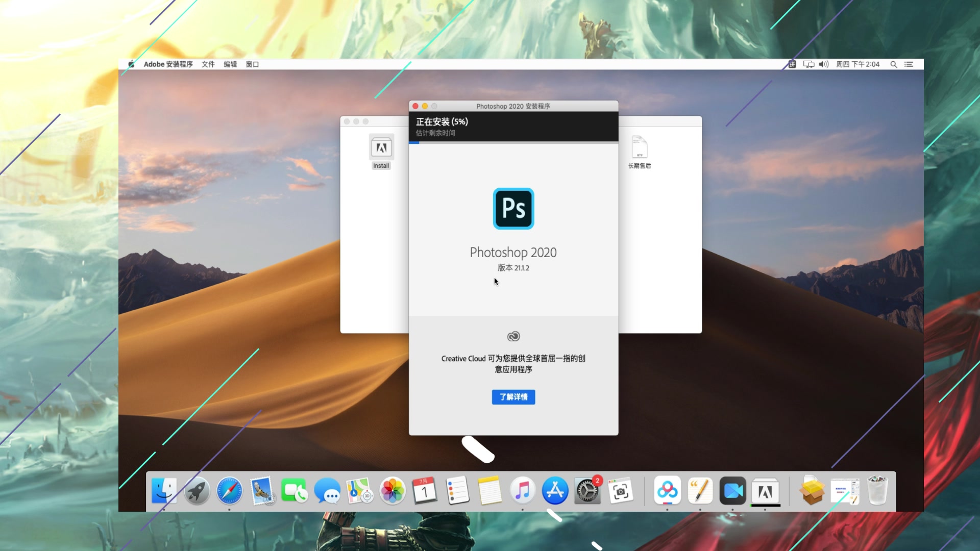
Task: Open Reminders from the Dock
Action: click(457, 491)
